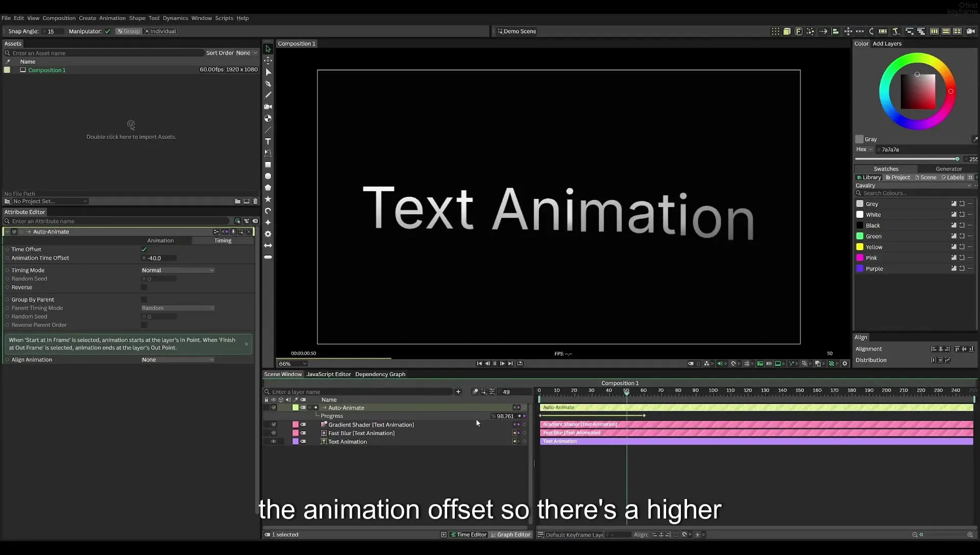The width and height of the screenshot is (980, 555).
Task: Open the Hex color mode dropdown
Action: pos(865,149)
